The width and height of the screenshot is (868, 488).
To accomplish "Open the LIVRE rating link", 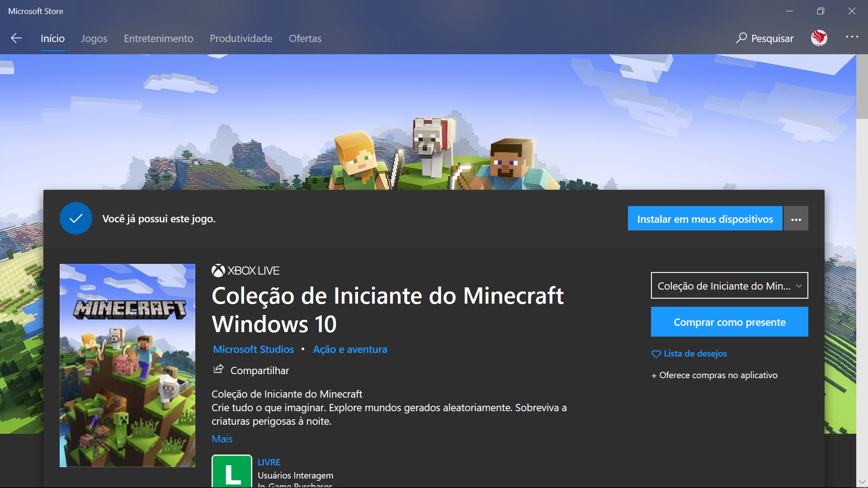I will pyautogui.click(x=269, y=462).
